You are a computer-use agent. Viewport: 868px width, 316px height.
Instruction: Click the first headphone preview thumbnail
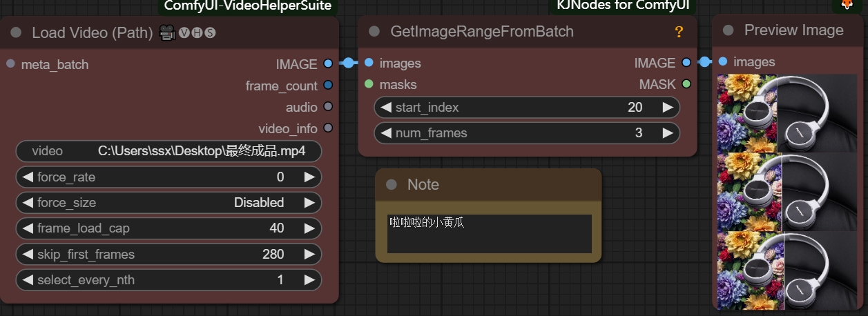coord(787,113)
